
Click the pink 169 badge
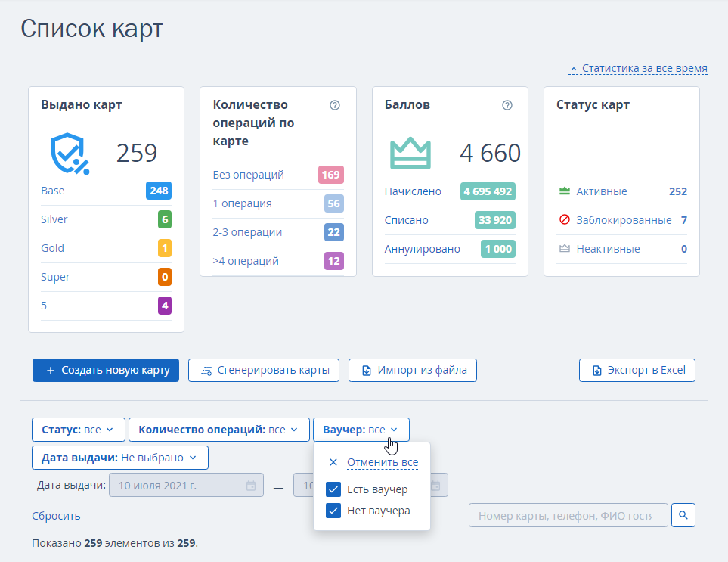tap(330, 175)
